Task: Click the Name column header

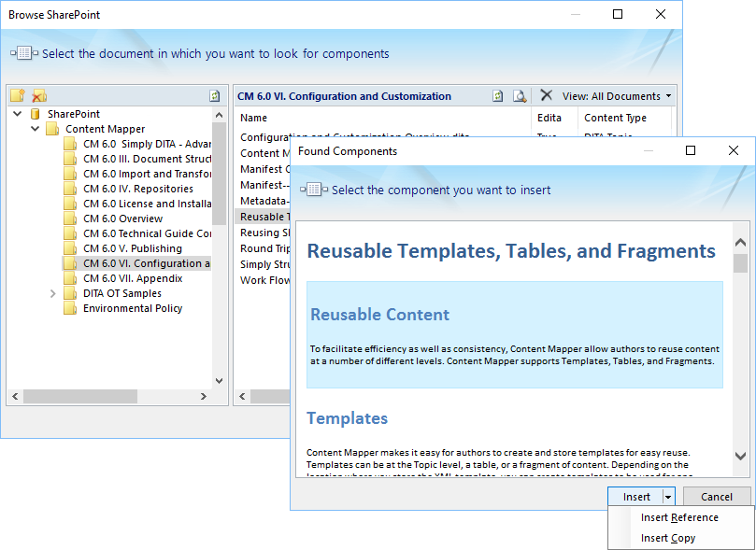Action: 253,118
